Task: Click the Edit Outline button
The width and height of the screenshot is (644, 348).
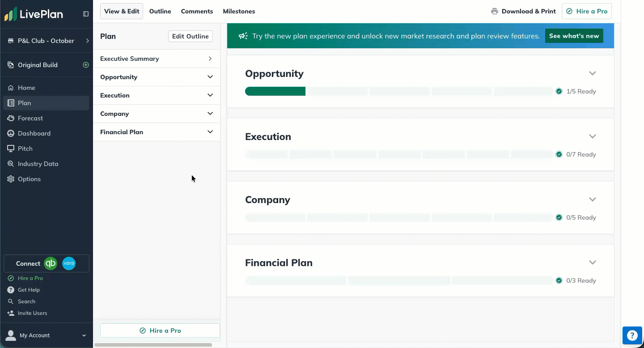Action: (191, 36)
